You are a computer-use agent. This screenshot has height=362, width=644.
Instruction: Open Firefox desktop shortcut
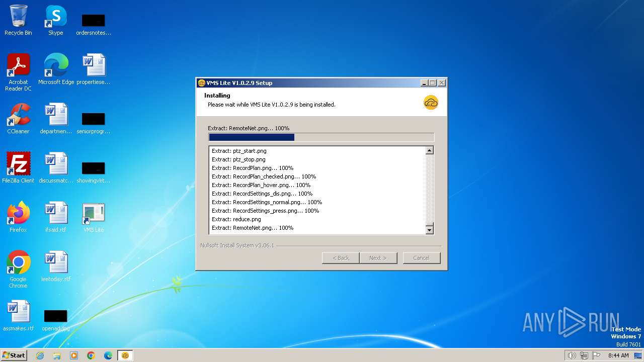18,217
